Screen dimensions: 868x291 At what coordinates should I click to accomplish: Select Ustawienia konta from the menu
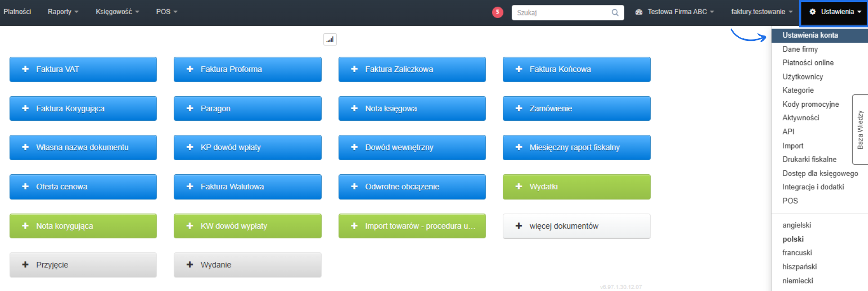[820, 35]
